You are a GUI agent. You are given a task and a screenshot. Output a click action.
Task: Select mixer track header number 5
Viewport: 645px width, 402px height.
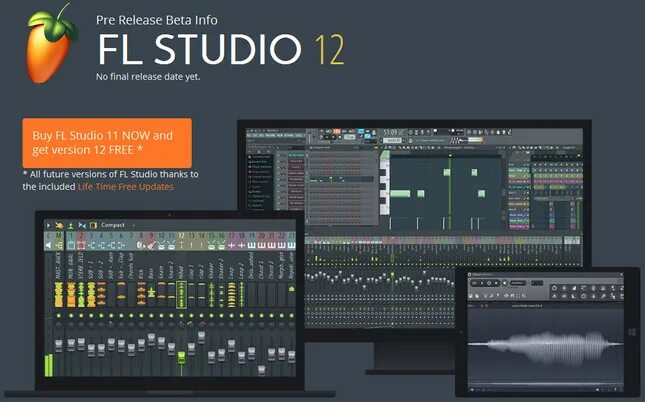(x=111, y=235)
